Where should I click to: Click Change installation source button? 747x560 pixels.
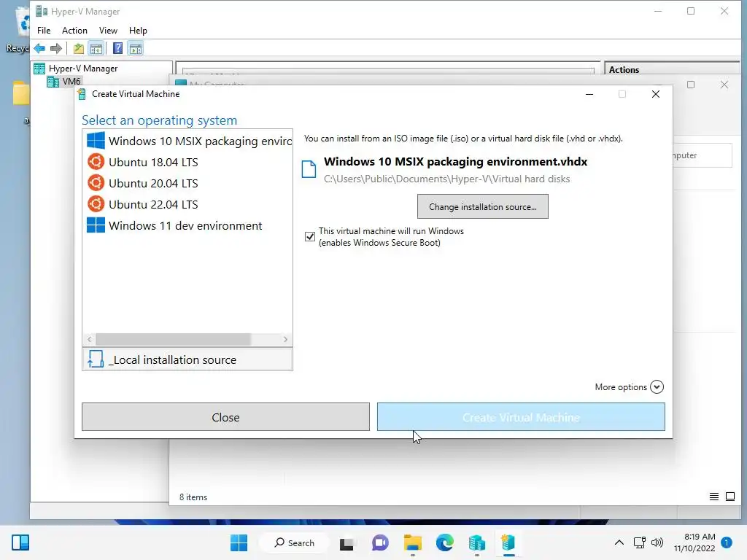pos(483,206)
